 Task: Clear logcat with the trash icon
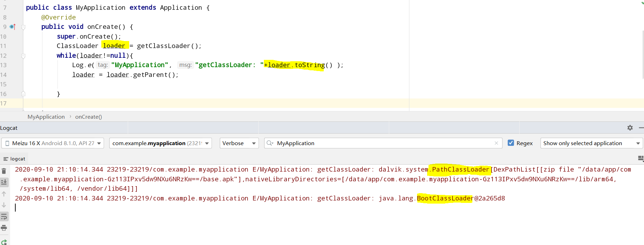[4, 171]
